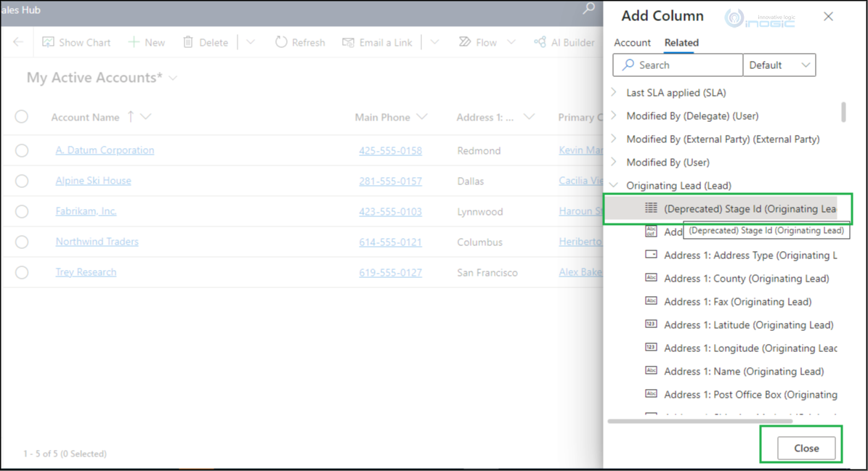Viewport: 868px width, 471px height.
Task: Open dropdown arrow next to Email a Link
Action: [x=434, y=42]
